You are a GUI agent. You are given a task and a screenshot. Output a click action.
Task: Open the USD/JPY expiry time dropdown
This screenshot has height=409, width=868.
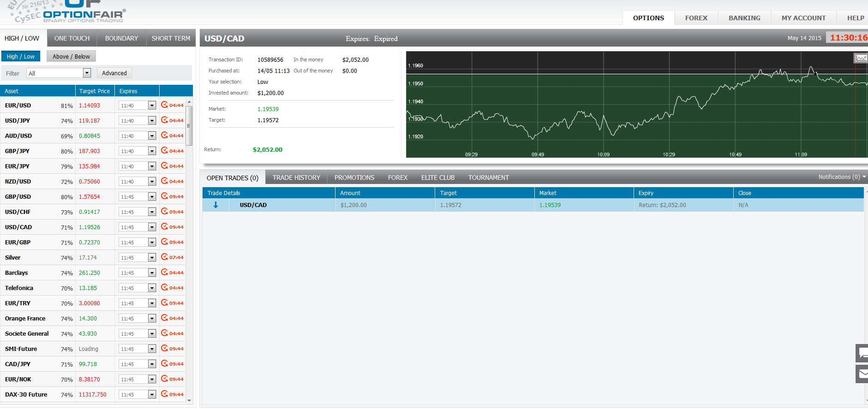[152, 121]
